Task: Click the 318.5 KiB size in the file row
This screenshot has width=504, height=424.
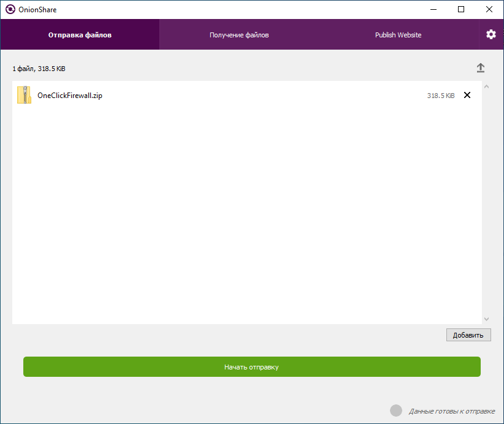Action: click(441, 96)
